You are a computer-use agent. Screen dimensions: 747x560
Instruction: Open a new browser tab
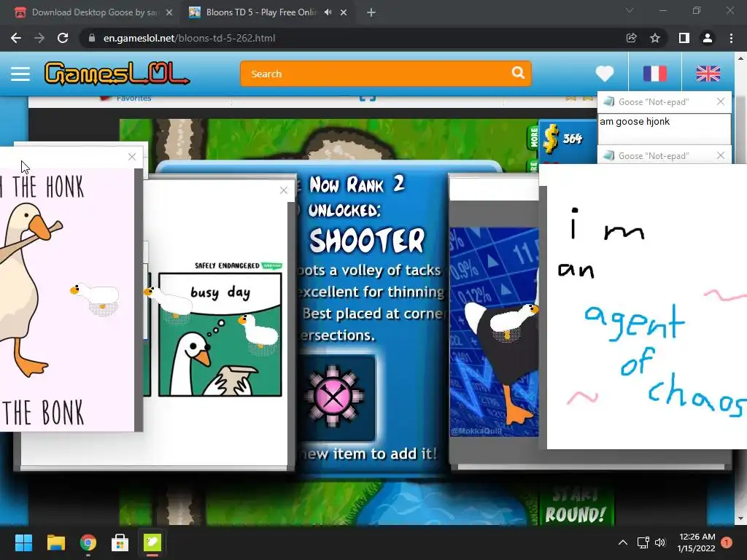click(x=371, y=12)
